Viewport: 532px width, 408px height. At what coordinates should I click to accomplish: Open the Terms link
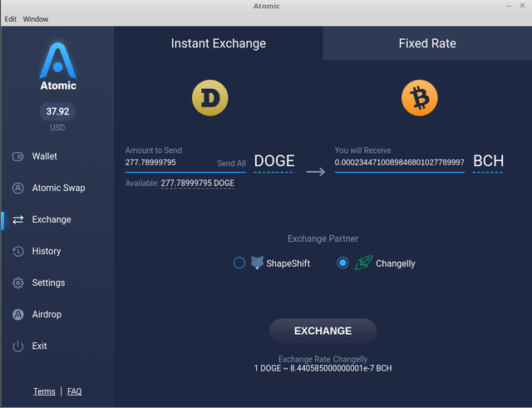[44, 391]
